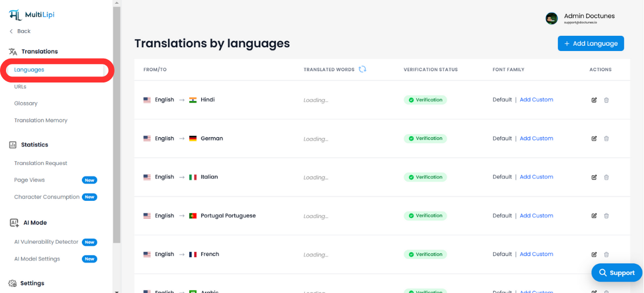Click the Translations section icon
The width and height of the screenshot is (644, 293).
(13, 52)
